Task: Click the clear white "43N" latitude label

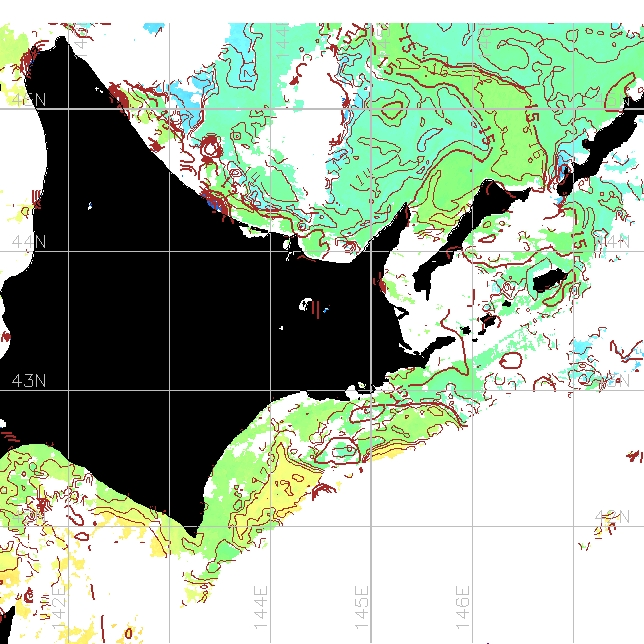Action: click(29, 381)
